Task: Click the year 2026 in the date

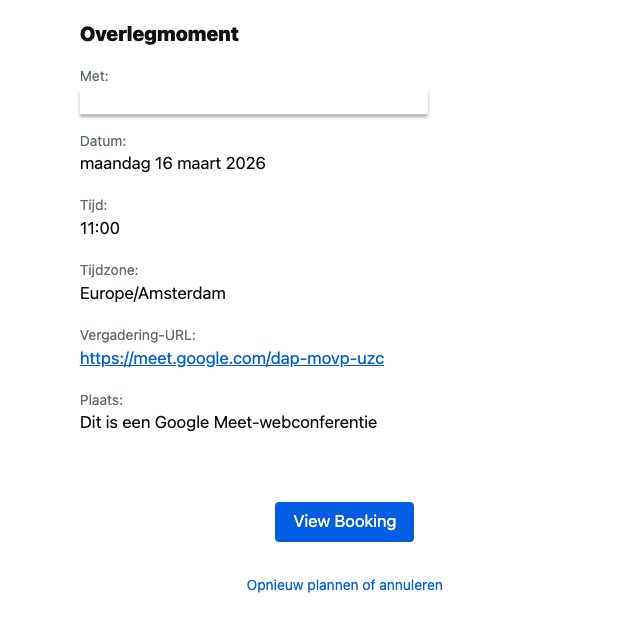Action: coord(245,163)
